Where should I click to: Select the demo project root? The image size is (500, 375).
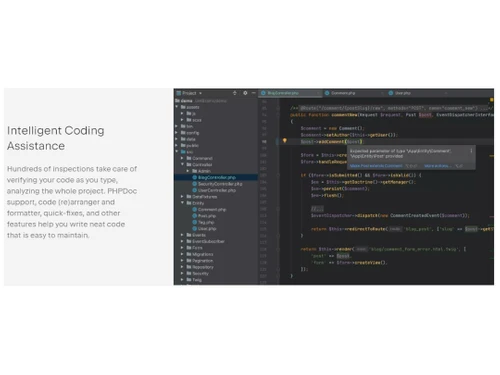coord(187,101)
